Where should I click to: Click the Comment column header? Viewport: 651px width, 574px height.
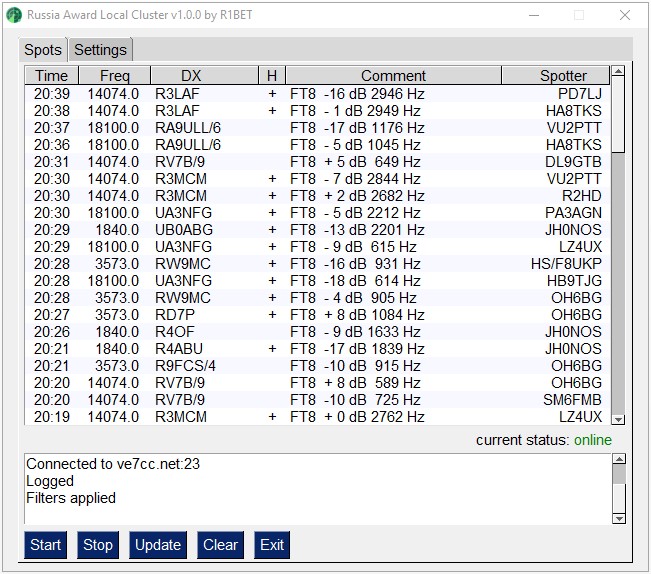tap(393, 76)
